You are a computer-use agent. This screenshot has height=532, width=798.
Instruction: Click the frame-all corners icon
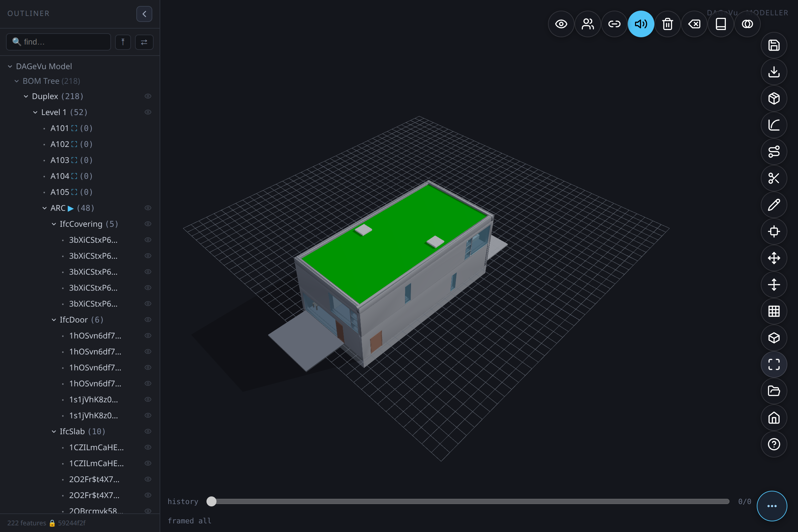(774, 365)
